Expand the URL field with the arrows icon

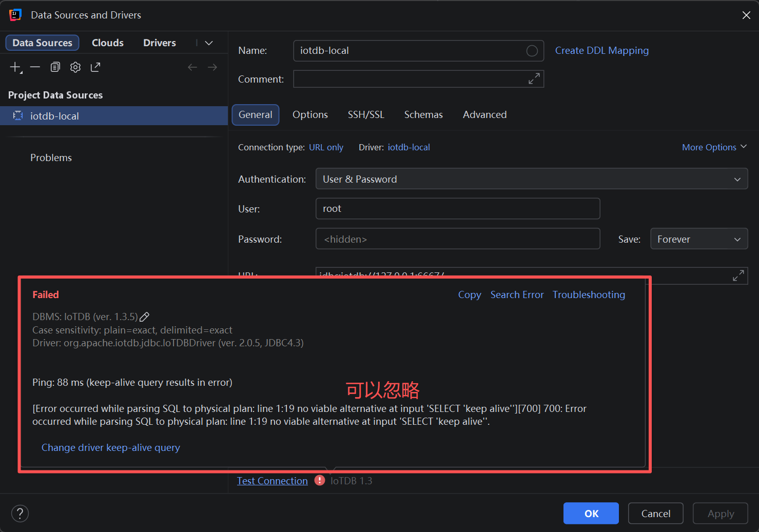coord(738,275)
